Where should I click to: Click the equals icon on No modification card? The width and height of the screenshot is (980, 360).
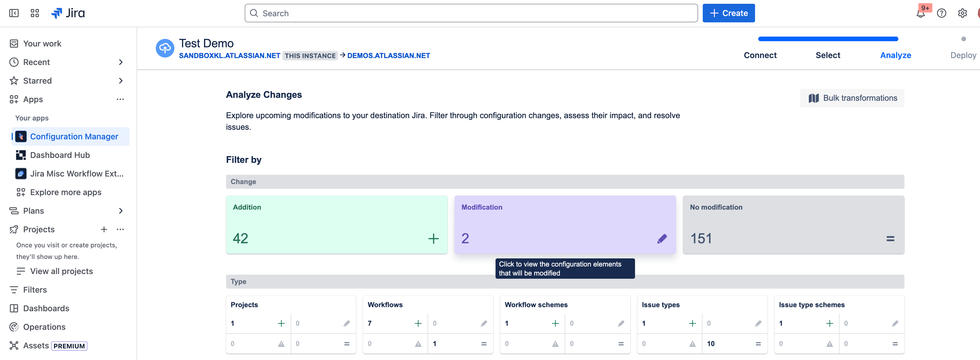pos(890,239)
